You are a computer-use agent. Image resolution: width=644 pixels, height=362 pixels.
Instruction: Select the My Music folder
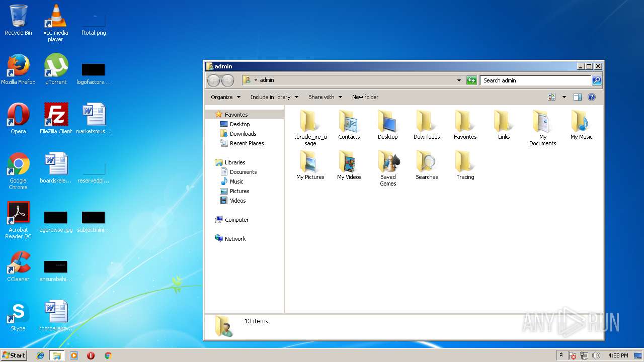581,125
